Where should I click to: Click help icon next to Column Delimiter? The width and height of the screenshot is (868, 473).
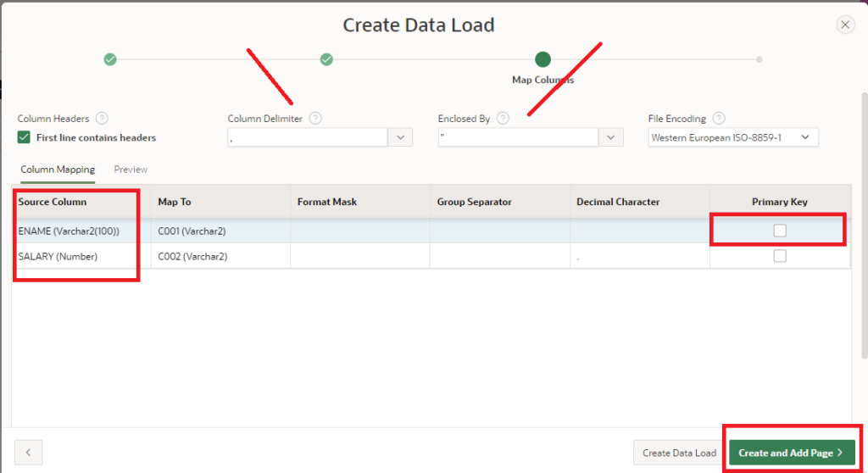coord(316,119)
